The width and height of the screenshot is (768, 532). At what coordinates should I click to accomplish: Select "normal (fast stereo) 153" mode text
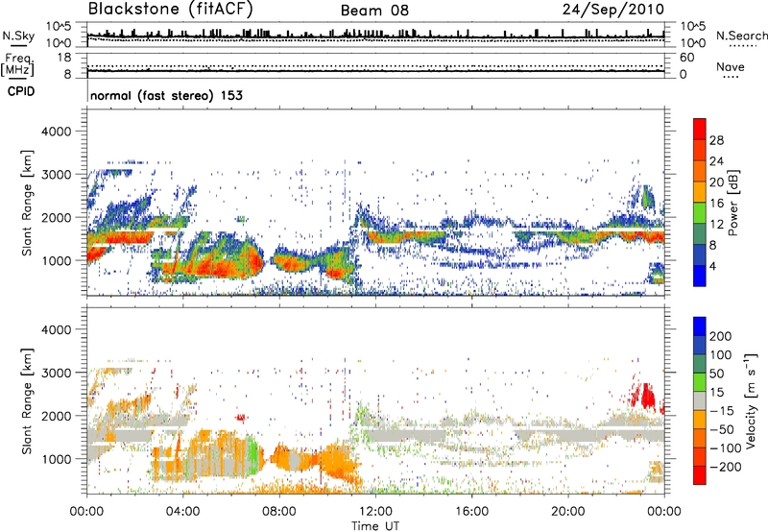(166, 95)
